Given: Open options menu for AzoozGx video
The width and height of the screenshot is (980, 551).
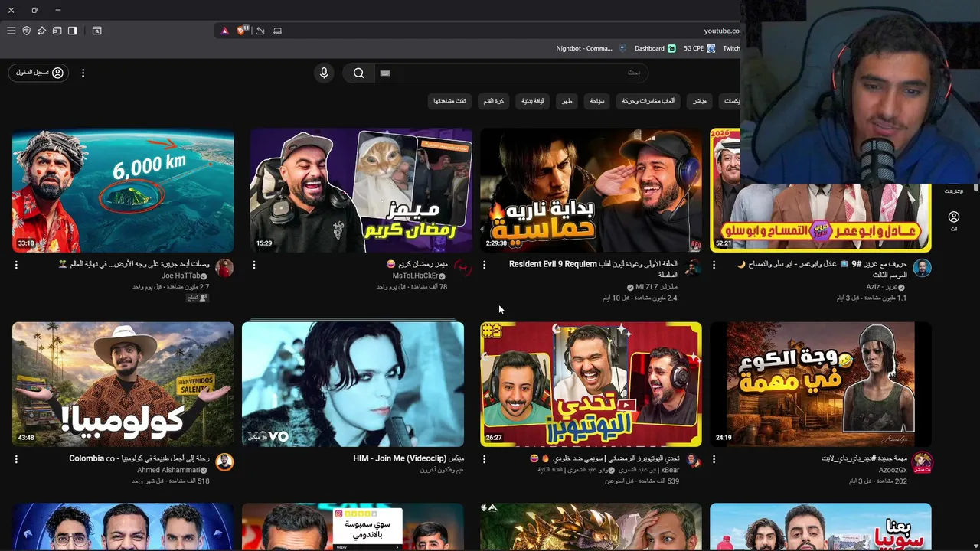Looking at the screenshot, I should point(714,459).
